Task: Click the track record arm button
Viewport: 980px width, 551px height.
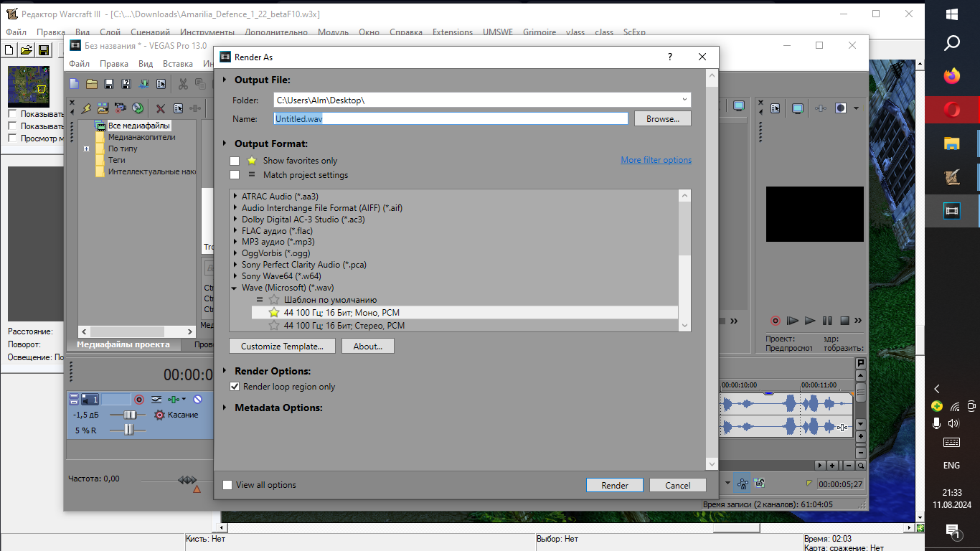Action: 139,400
